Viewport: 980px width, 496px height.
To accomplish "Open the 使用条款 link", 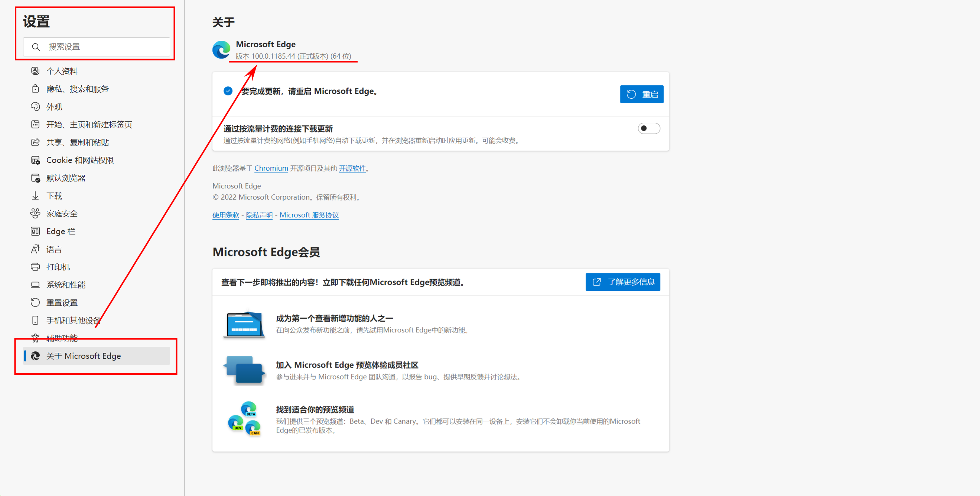I will pyautogui.click(x=226, y=215).
